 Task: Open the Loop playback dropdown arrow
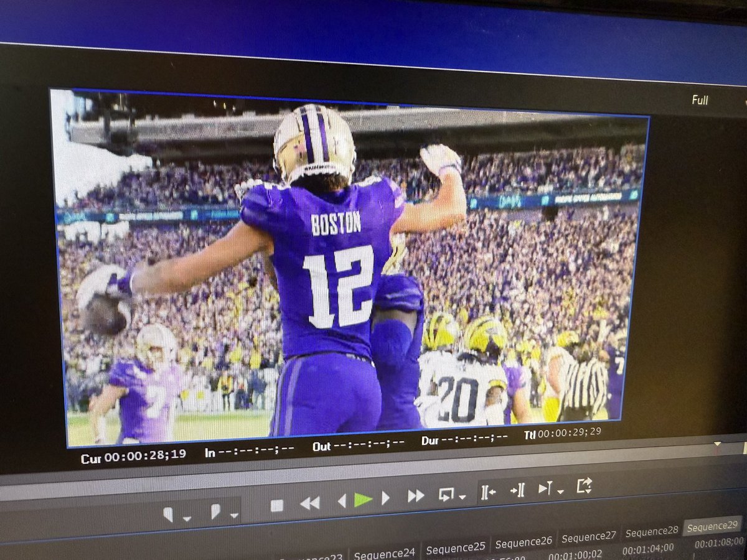coord(462,497)
